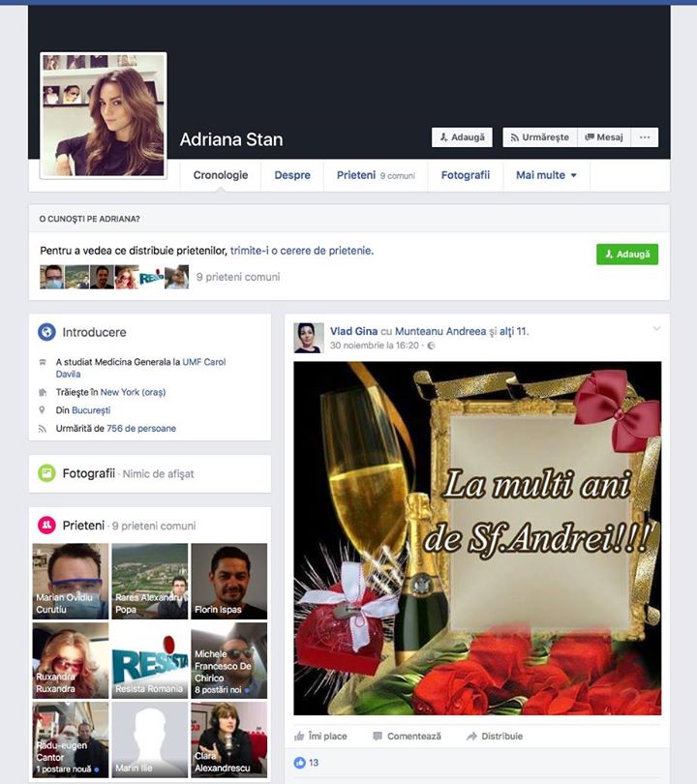Click Comentează on the post
The width and height of the screenshot is (697, 784).
[x=407, y=736]
